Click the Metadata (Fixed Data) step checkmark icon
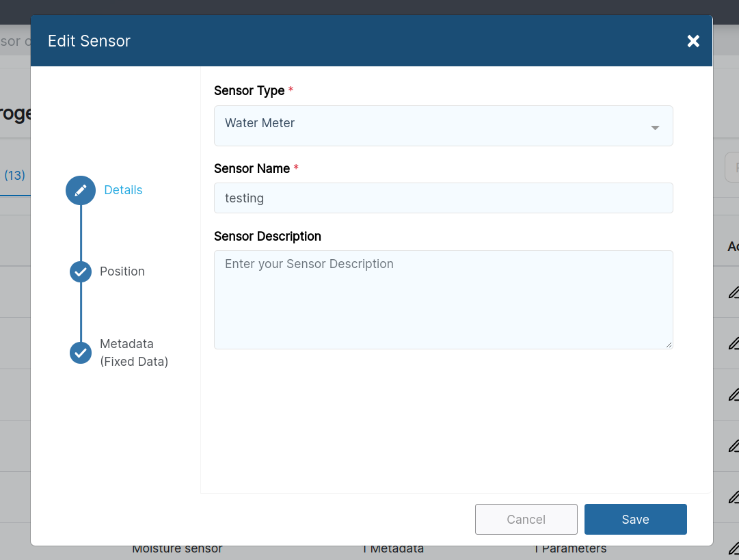 (80, 353)
